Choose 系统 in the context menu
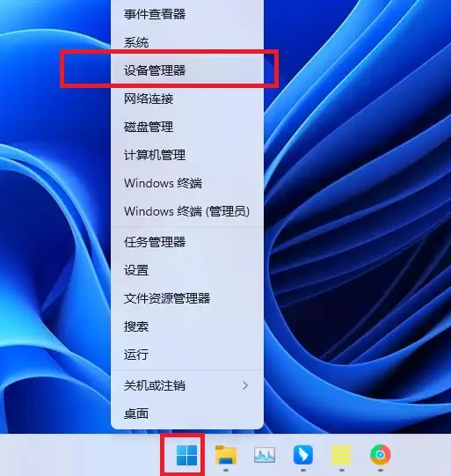This screenshot has width=451, height=476. point(187,42)
